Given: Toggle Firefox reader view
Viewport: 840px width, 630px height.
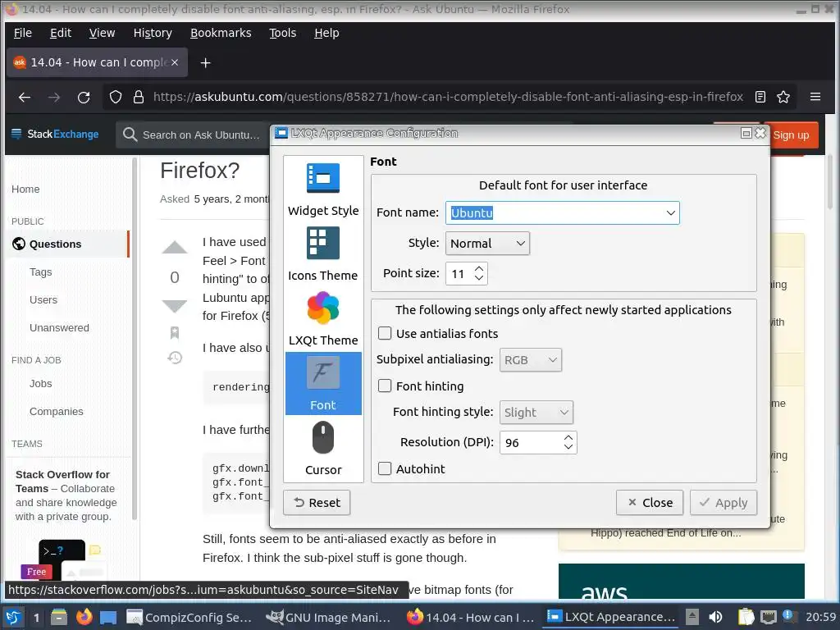Looking at the screenshot, I should pos(760,97).
